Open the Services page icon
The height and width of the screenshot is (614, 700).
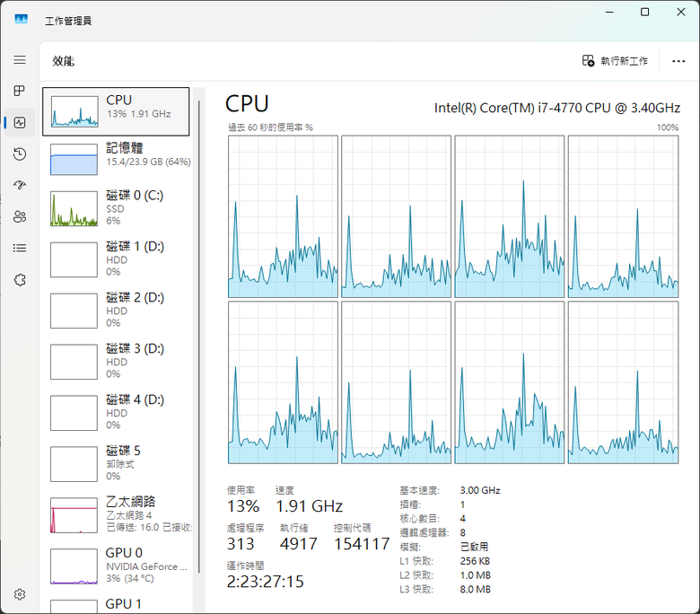[20, 280]
